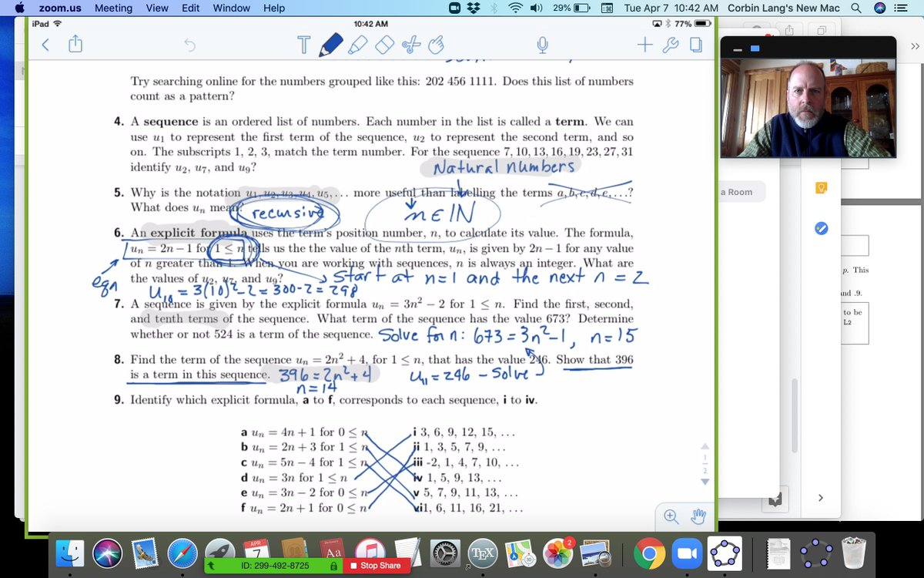This screenshot has height=578, width=924.
Task: Click the undo arrow icon
Action: point(190,46)
